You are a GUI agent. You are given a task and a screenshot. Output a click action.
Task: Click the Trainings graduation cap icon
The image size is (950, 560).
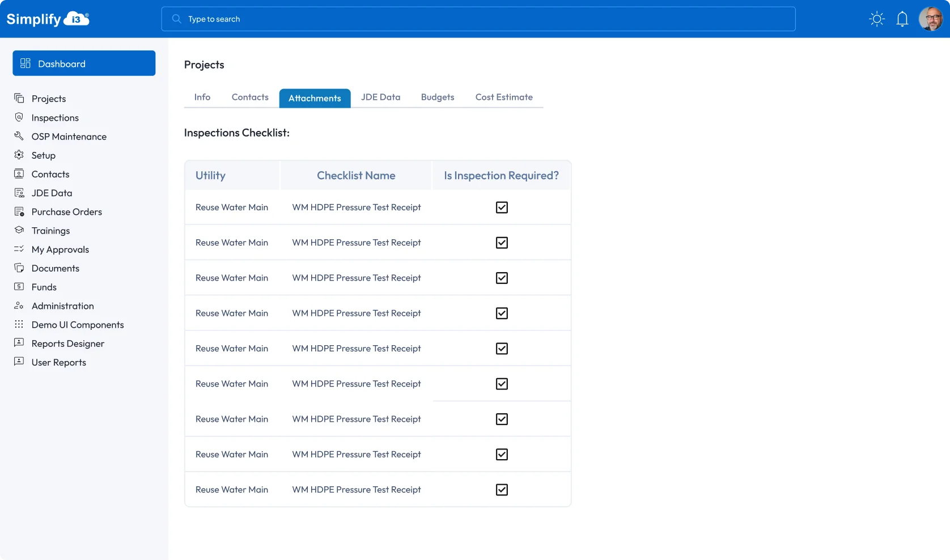click(x=19, y=230)
